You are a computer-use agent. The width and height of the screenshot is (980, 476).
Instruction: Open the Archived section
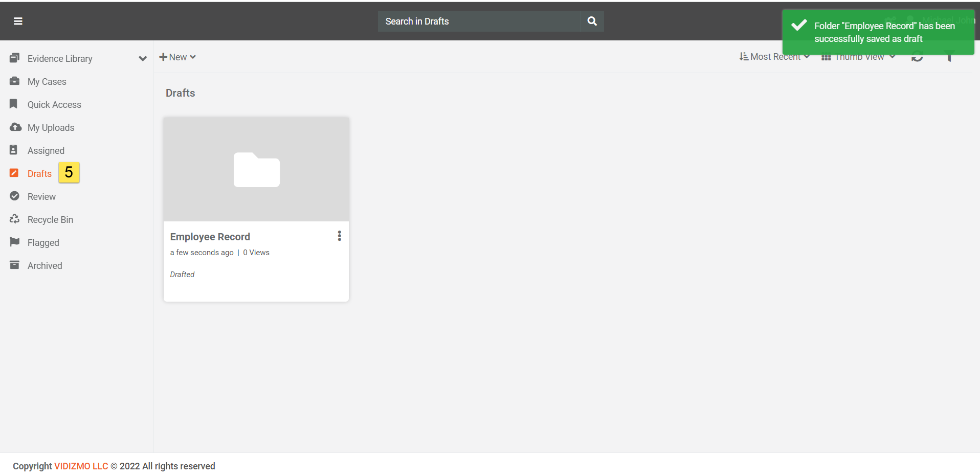point(44,266)
